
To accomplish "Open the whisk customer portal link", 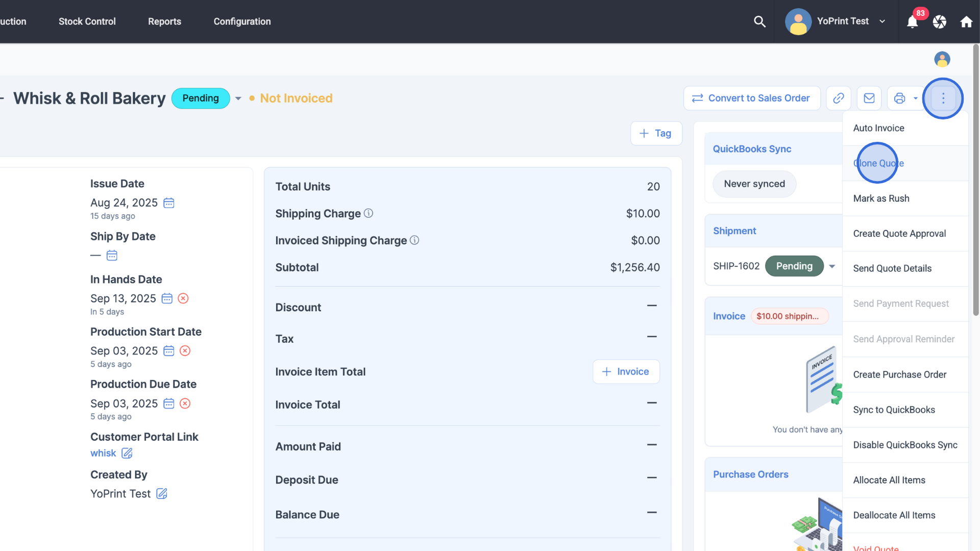I will click(x=103, y=453).
